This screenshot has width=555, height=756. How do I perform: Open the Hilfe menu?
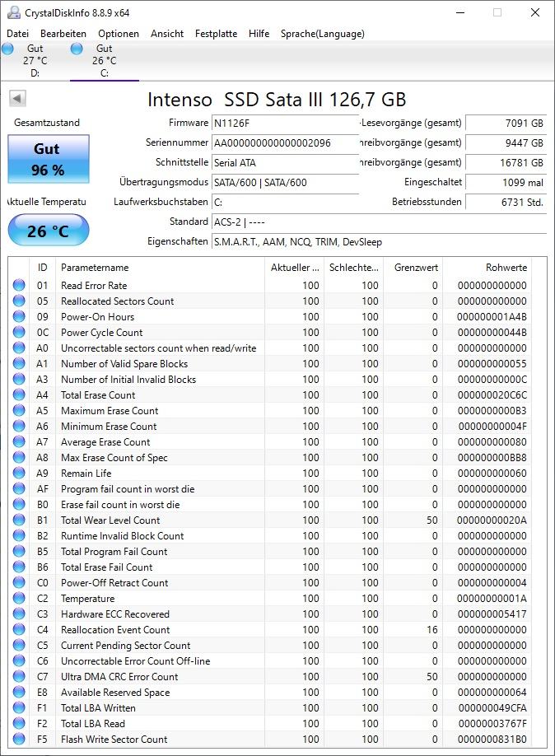(x=259, y=34)
